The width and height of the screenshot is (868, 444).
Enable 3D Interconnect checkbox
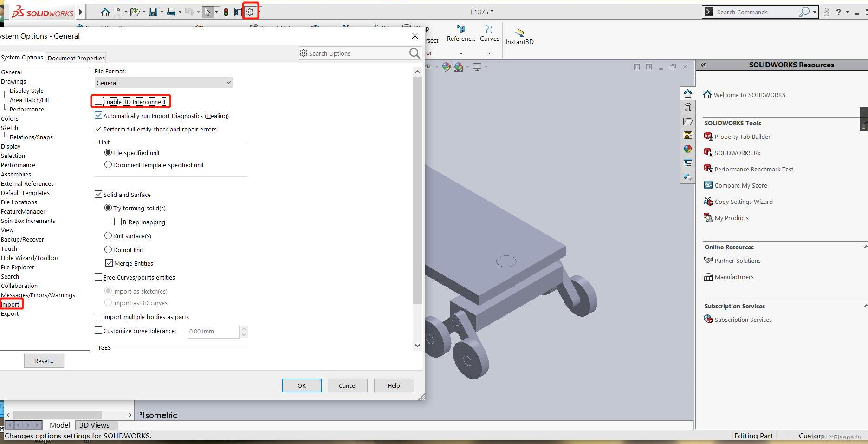98,101
